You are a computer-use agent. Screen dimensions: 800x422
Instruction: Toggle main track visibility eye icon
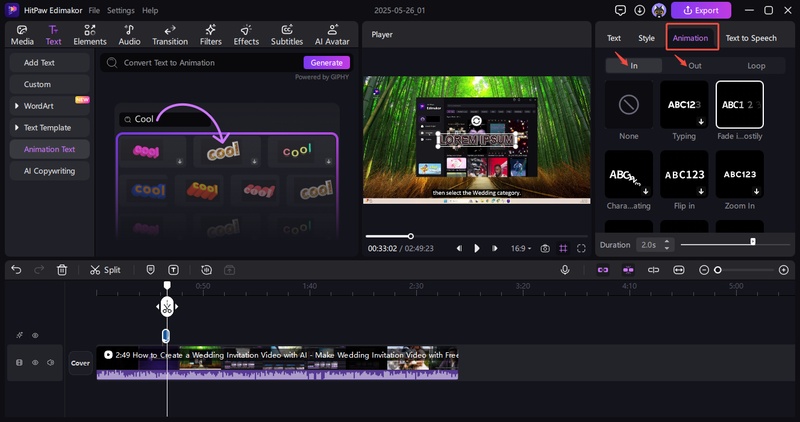[x=35, y=362]
